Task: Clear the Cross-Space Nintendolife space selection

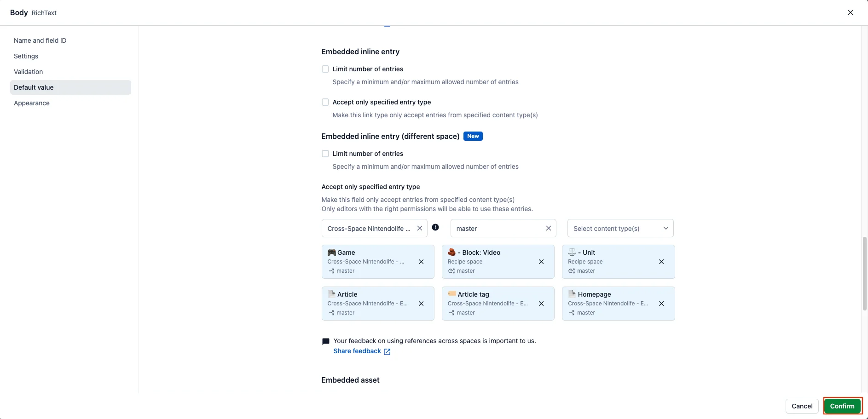Action: [420, 228]
